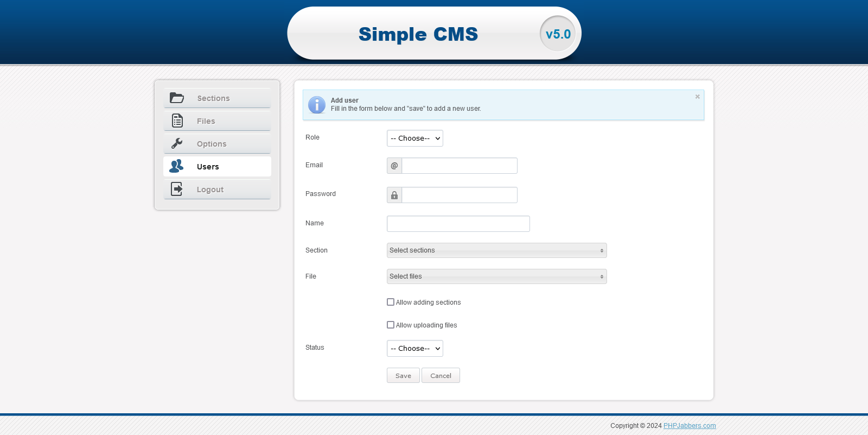Focus the Name text field
868x435 pixels.
(x=458, y=224)
